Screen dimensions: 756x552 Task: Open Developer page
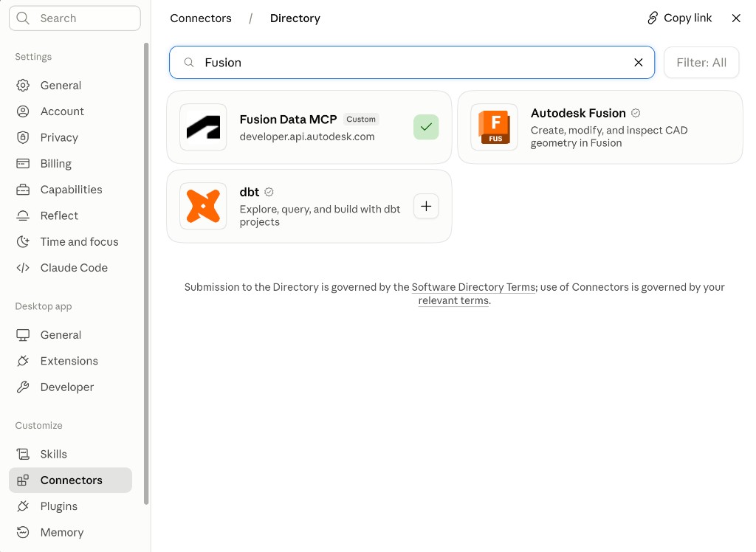[70, 387]
